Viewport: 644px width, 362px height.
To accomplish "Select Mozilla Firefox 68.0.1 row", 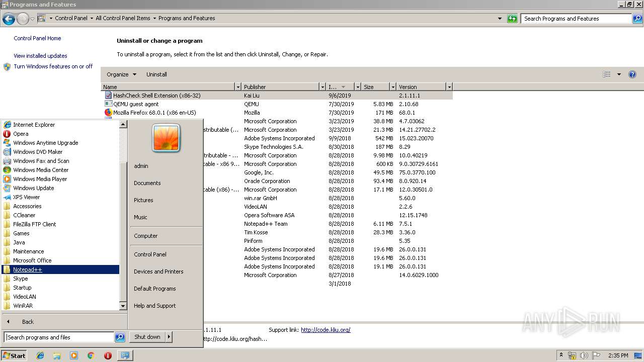I will pyautogui.click(x=277, y=113).
